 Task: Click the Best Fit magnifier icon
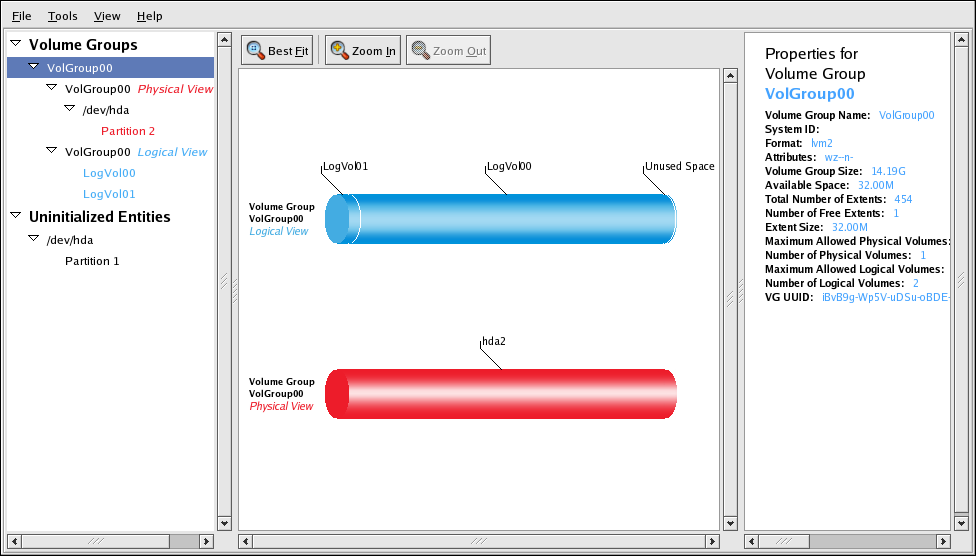point(256,51)
